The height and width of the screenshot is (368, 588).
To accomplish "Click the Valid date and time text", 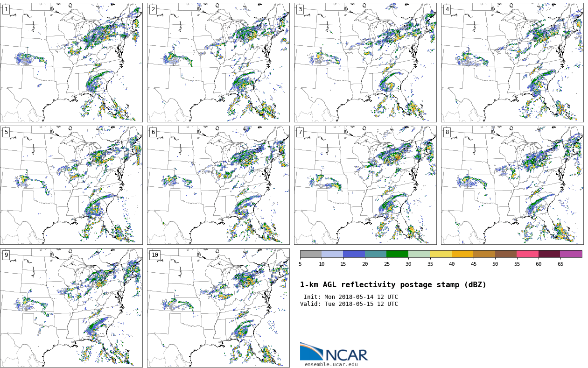I will coord(349,304).
